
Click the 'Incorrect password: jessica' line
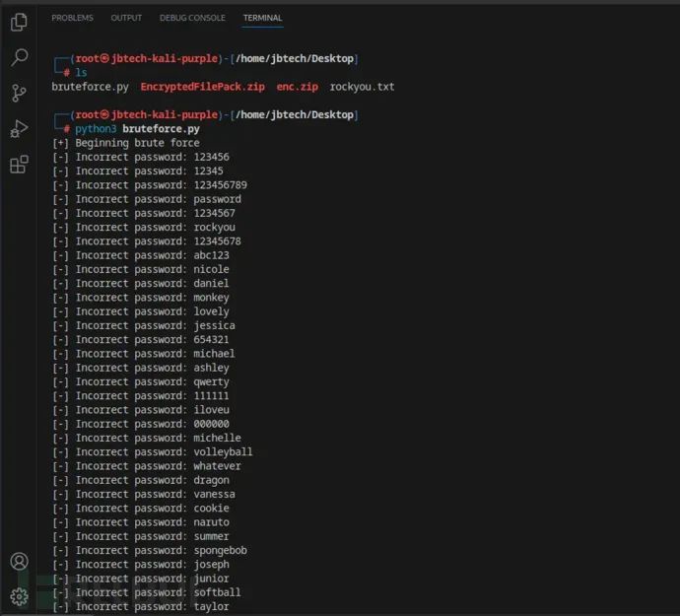(144, 325)
